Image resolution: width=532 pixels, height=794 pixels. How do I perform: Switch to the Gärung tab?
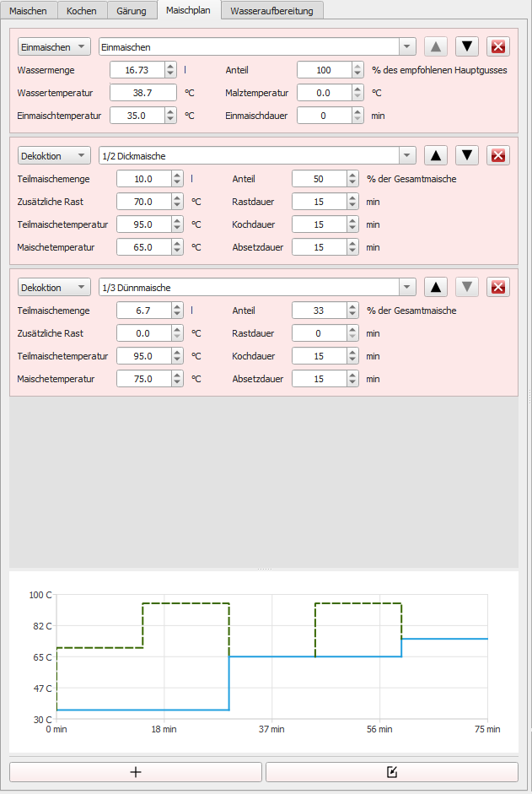coord(136,11)
